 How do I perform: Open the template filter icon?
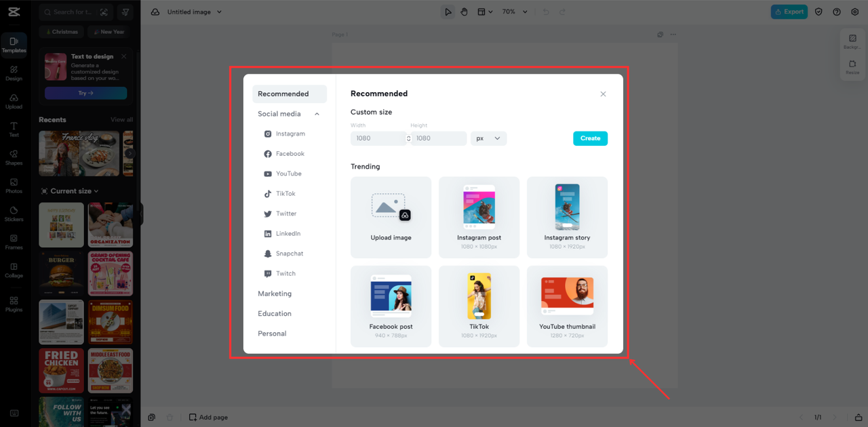(125, 12)
